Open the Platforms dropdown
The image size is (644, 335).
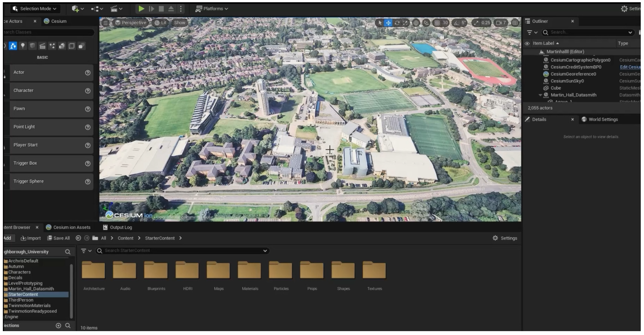pyautogui.click(x=212, y=9)
